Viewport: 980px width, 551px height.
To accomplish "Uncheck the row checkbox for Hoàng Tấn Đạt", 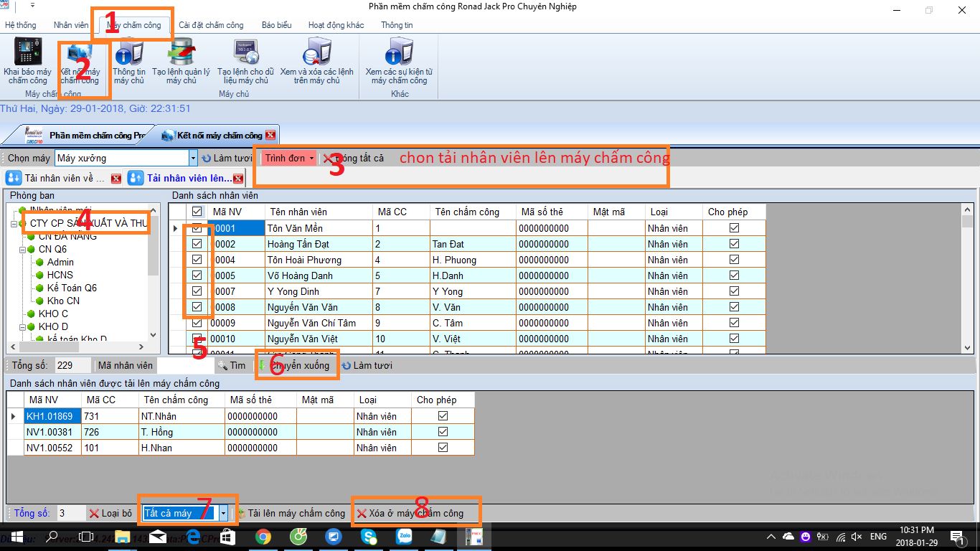I will [197, 244].
